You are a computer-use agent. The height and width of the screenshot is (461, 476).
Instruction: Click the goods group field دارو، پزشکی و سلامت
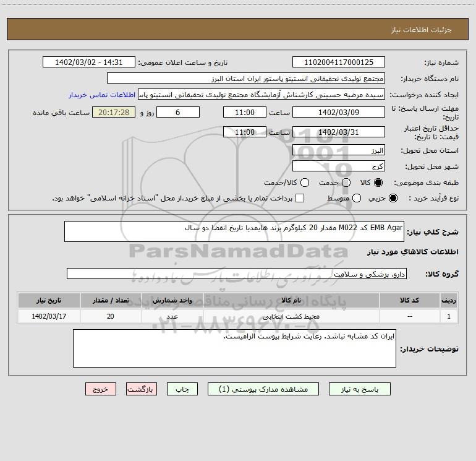237,274
